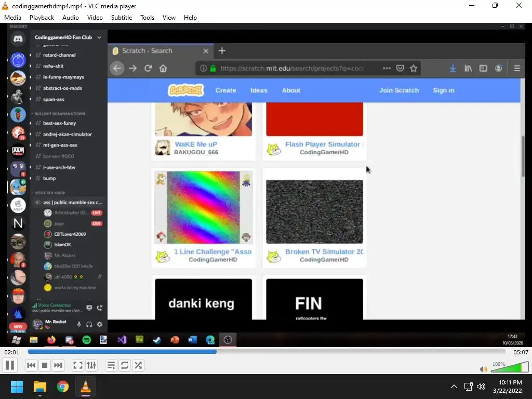Screen dimensions: 532x399
Task: Open the Tools menu
Action: [147, 18]
